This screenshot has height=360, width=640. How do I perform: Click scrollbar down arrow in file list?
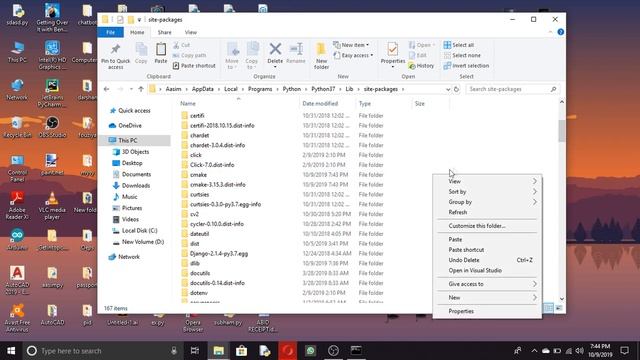[562, 299]
